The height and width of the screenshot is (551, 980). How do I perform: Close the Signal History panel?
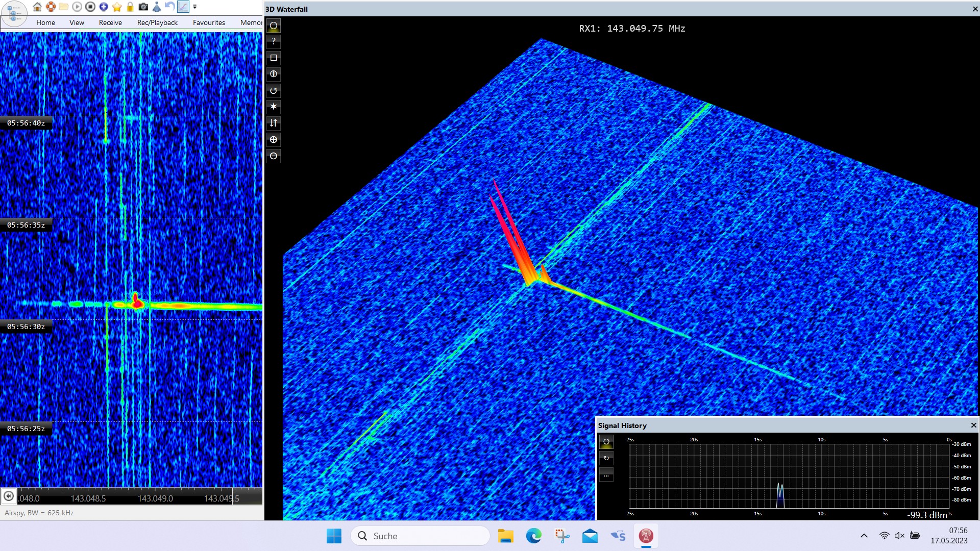(x=973, y=425)
